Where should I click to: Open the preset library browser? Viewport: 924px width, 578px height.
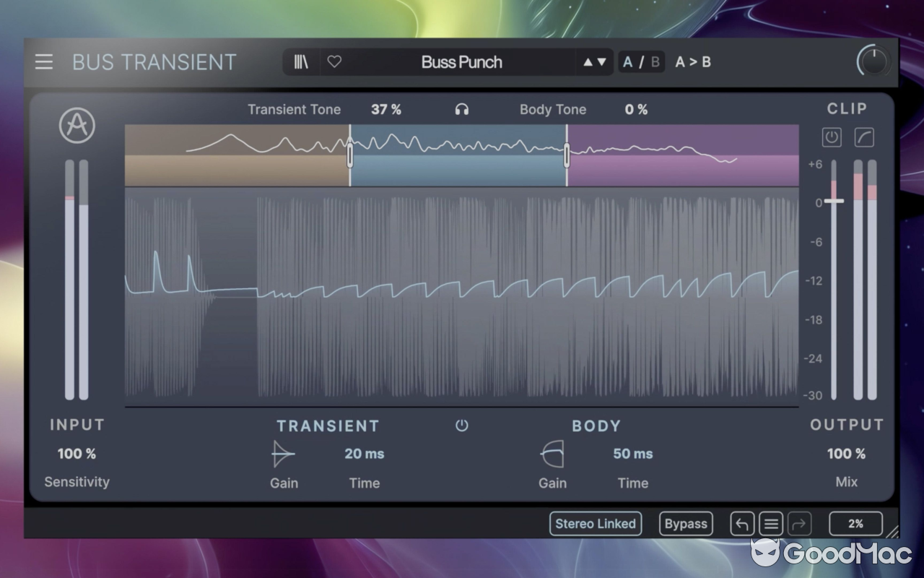[x=301, y=61]
